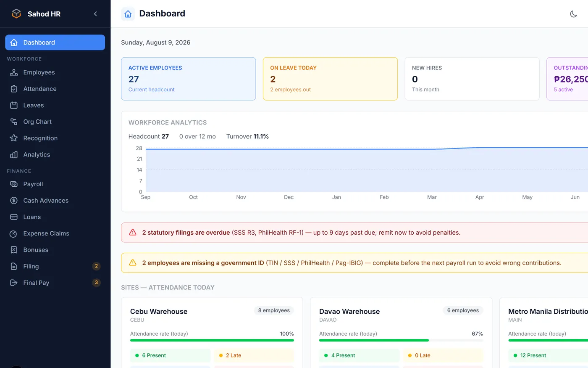The height and width of the screenshot is (368, 588).
Task: Open Recognition via its star icon
Action: (x=14, y=138)
